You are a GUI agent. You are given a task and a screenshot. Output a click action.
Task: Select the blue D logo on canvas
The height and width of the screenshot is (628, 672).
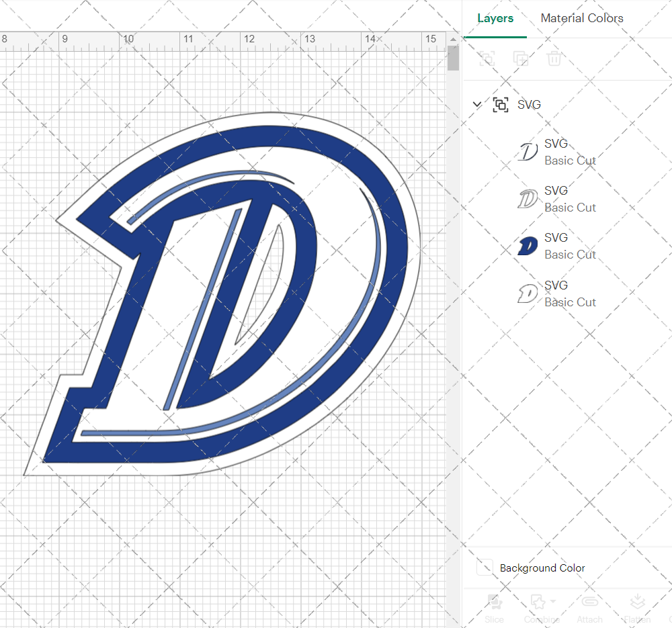(x=222, y=294)
